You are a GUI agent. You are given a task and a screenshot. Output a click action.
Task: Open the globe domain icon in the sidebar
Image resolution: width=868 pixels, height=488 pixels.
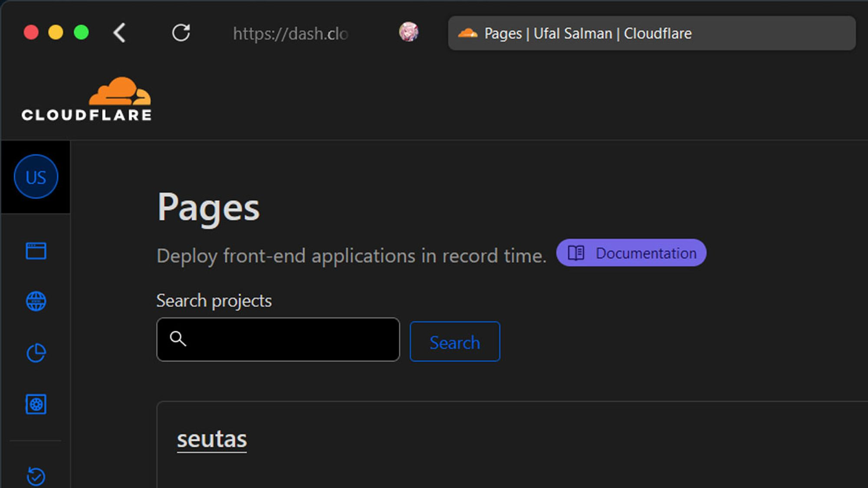36,301
